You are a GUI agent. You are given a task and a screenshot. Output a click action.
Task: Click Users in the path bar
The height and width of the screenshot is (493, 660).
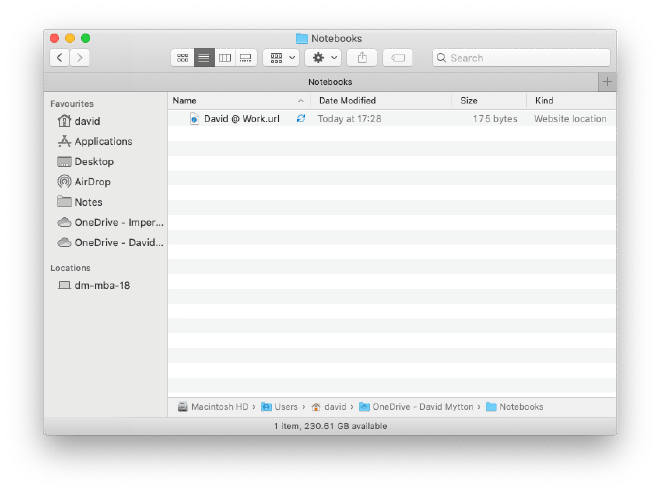click(x=279, y=407)
